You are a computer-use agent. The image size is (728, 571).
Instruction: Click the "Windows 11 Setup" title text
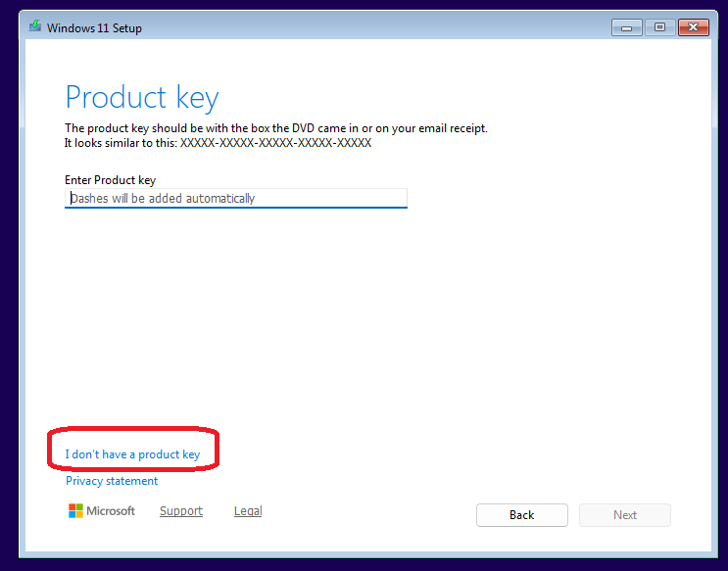point(94,28)
